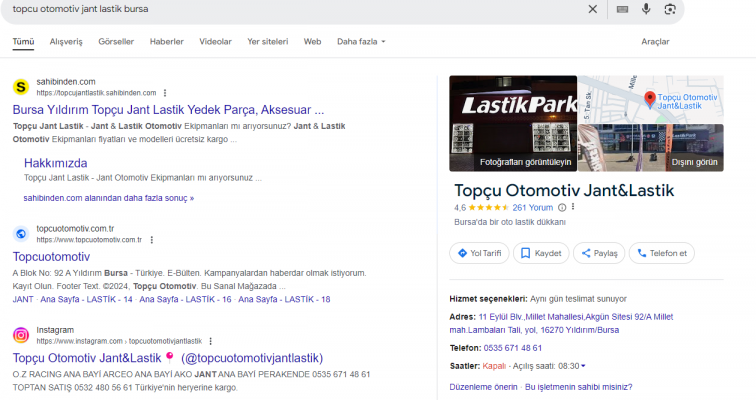Open the Araçlar search tools

pyautogui.click(x=655, y=41)
